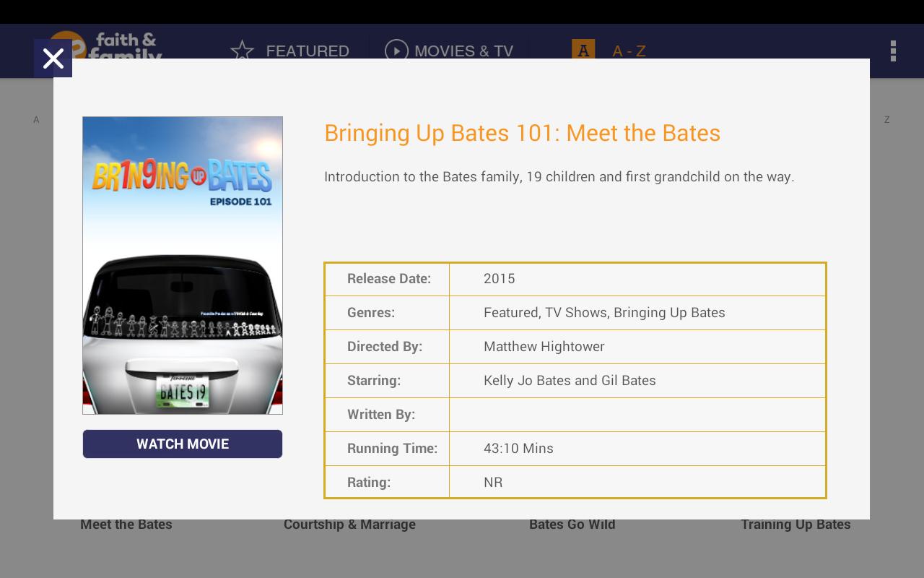Click the Watch Movie button

[x=183, y=444]
